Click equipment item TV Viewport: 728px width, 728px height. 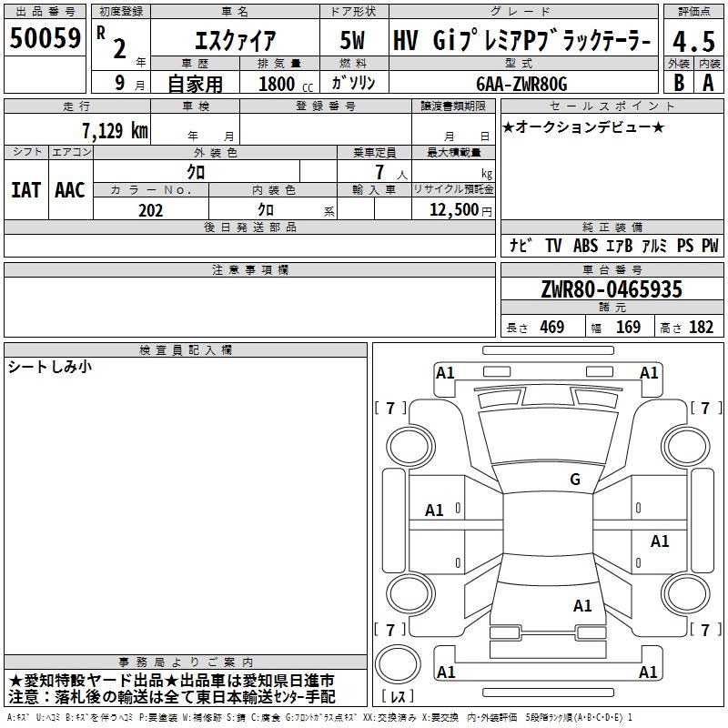pyautogui.click(x=553, y=245)
